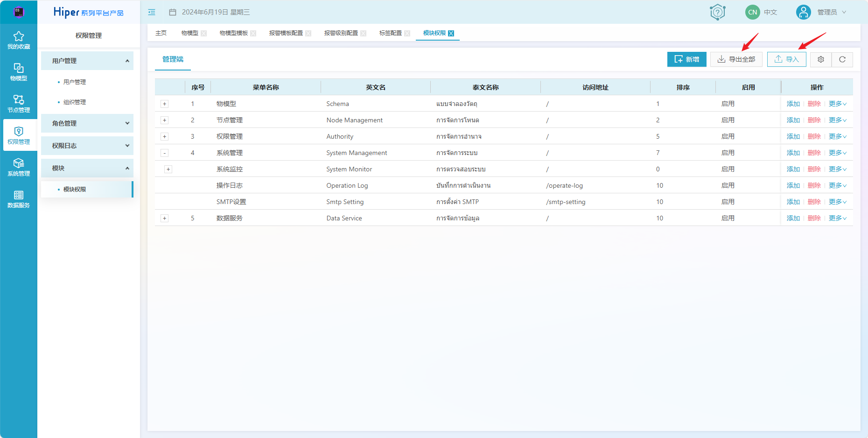The image size is (868, 438).
Task: Click 删除 in the 数据服务 row
Action: pyautogui.click(x=814, y=218)
